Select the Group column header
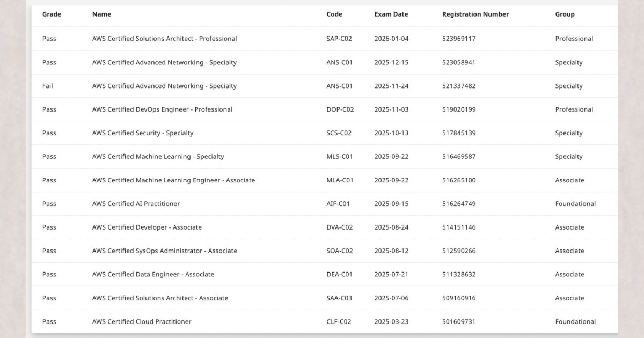Image resolution: width=644 pixels, height=338 pixels. [565, 14]
